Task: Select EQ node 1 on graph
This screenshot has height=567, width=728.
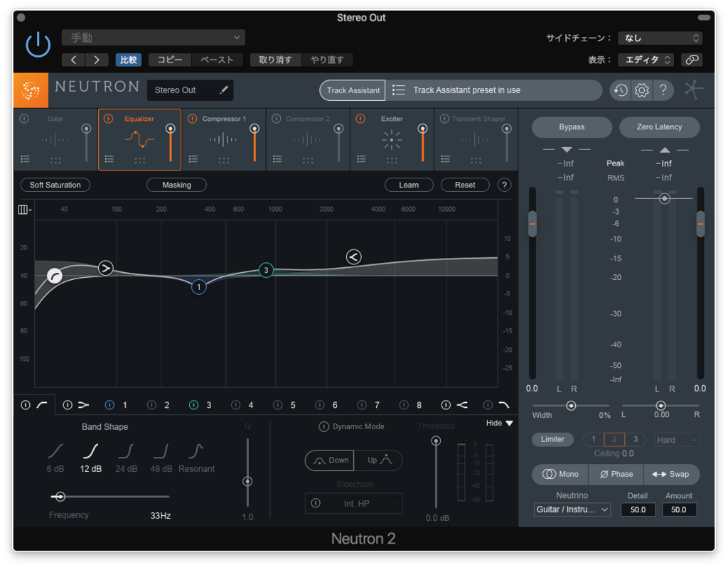Action: pos(199,287)
